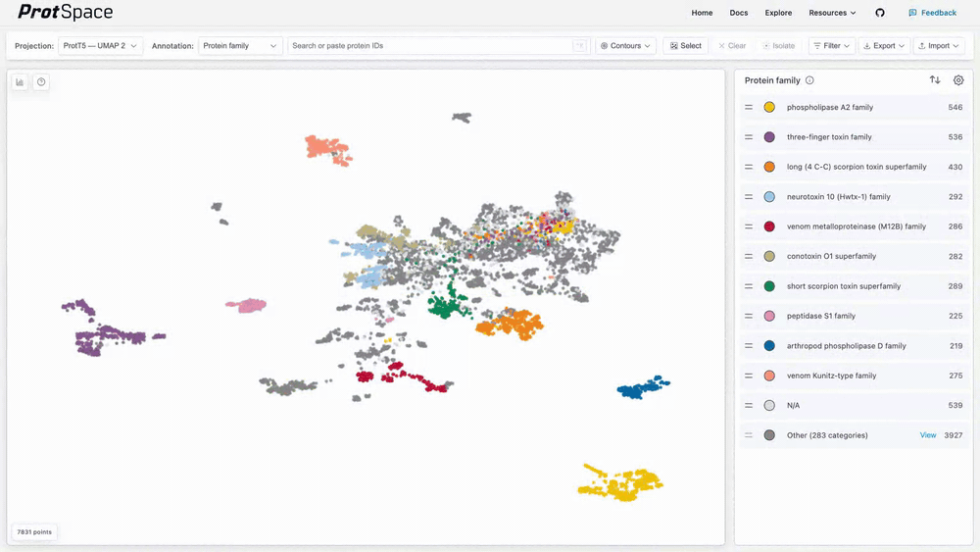The height and width of the screenshot is (552, 980).
Task: Click the drag handle for venom metalloproteinase family
Action: tap(749, 226)
